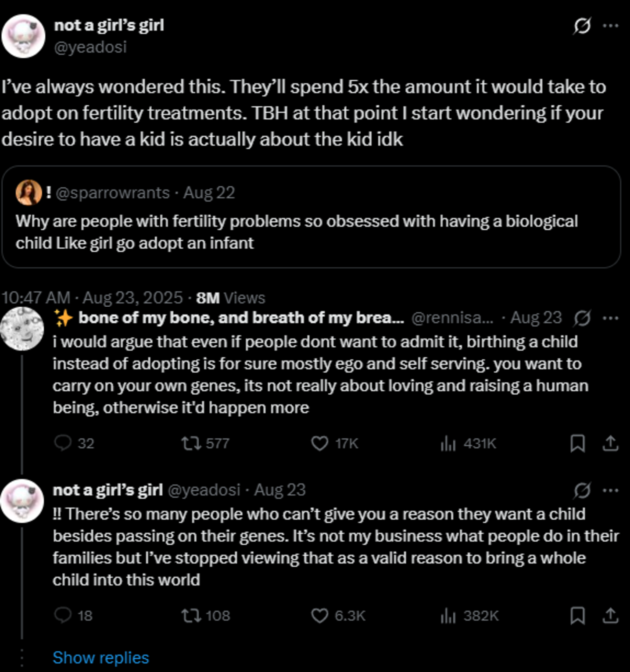Click the Grok icon on the main post

[582, 26]
